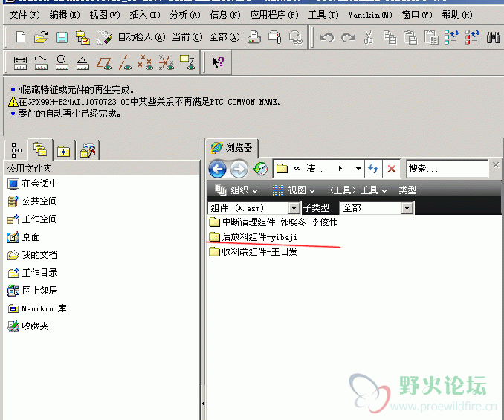
Task: Switch to the favorites folder tab
Action: [x=64, y=150]
